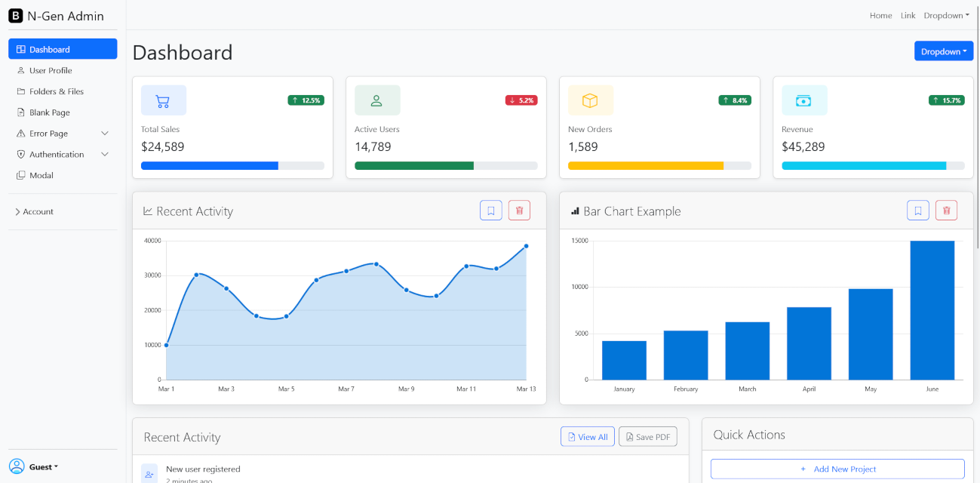The width and height of the screenshot is (980, 483).
Task: Click the bar chart icon beside Bar Chart Example
Action: coord(576,211)
